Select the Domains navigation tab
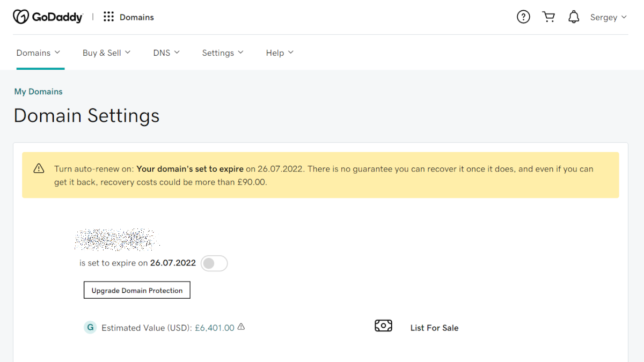The image size is (644, 362). pyautogui.click(x=38, y=53)
